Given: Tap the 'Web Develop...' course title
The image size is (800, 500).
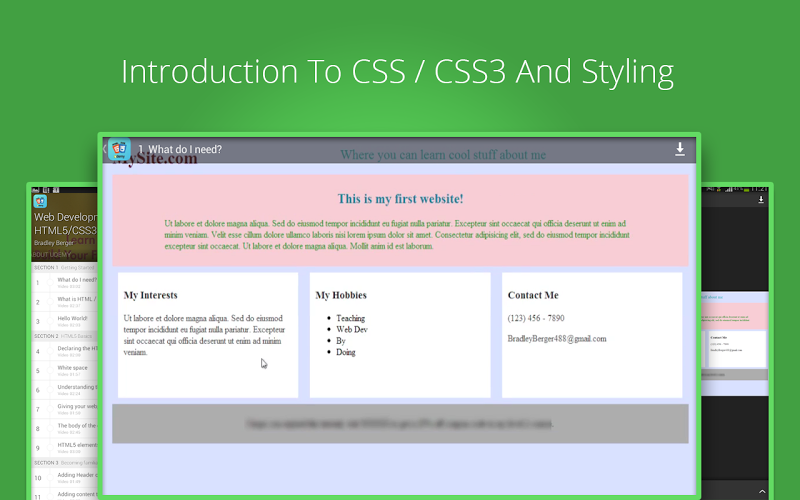Looking at the screenshot, I should click(x=65, y=223).
